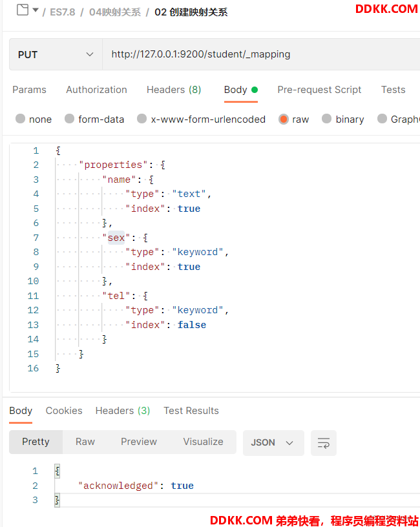Open the JSON response format dropdown

click(273, 442)
